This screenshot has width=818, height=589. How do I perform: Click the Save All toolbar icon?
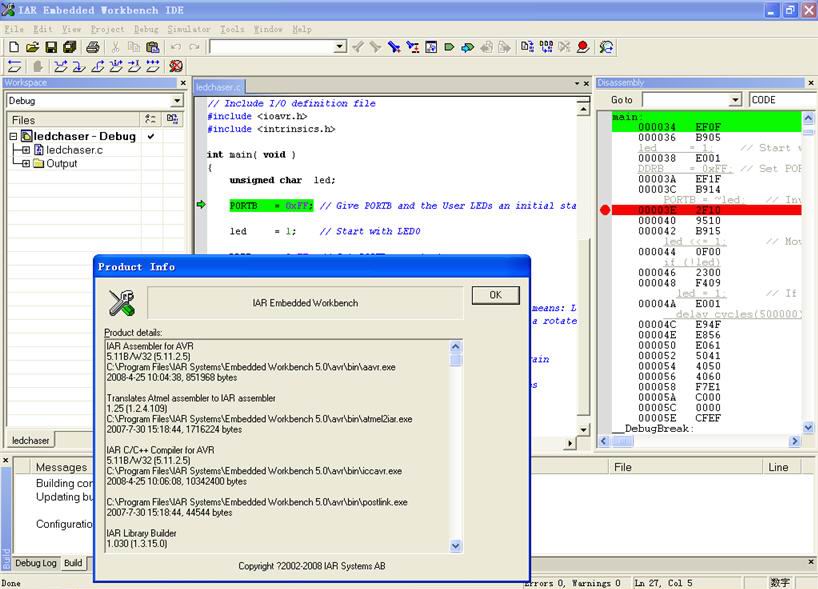pos(69,47)
